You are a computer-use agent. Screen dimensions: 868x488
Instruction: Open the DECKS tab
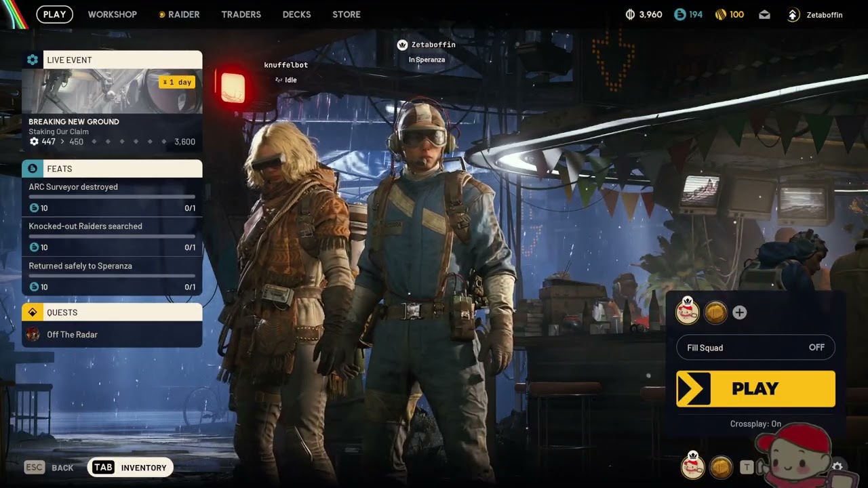click(x=297, y=14)
